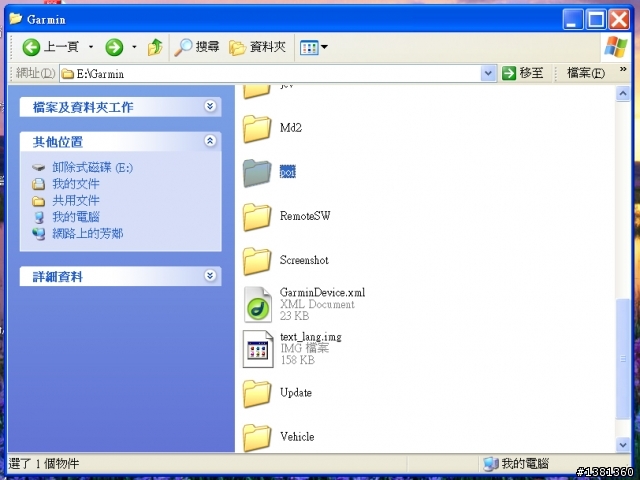Open the Views icon dropdown
Image resolution: width=640 pixels, height=480 pixels.
click(x=313, y=47)
